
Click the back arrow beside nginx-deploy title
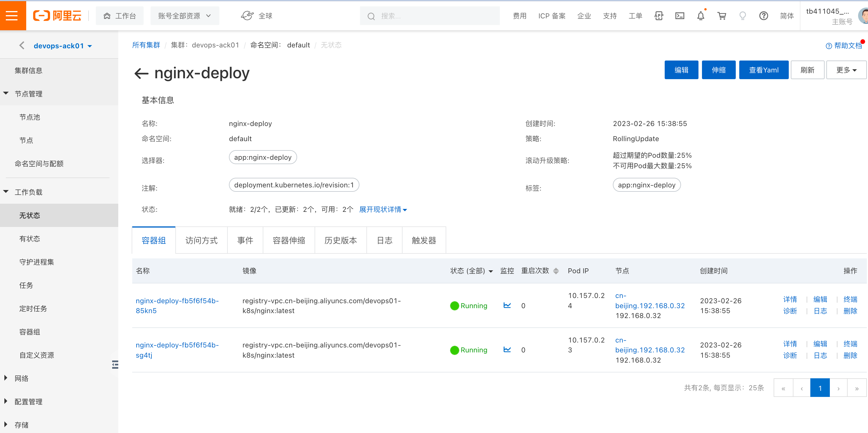[141, 73]
